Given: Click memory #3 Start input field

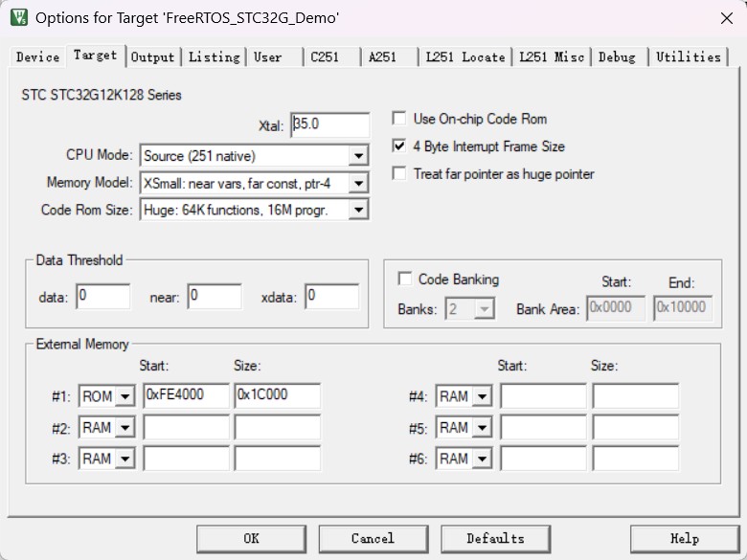Looking at the screenshot, I should (186, 459).
